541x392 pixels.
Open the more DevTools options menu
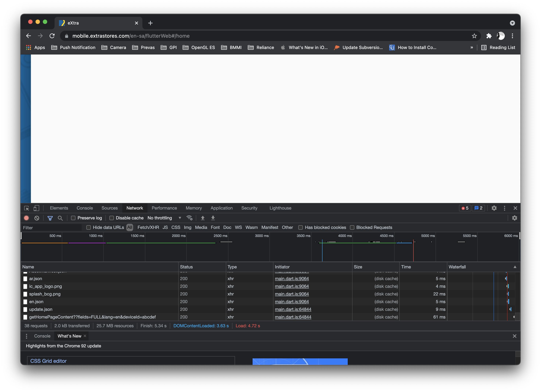[505, 208]
